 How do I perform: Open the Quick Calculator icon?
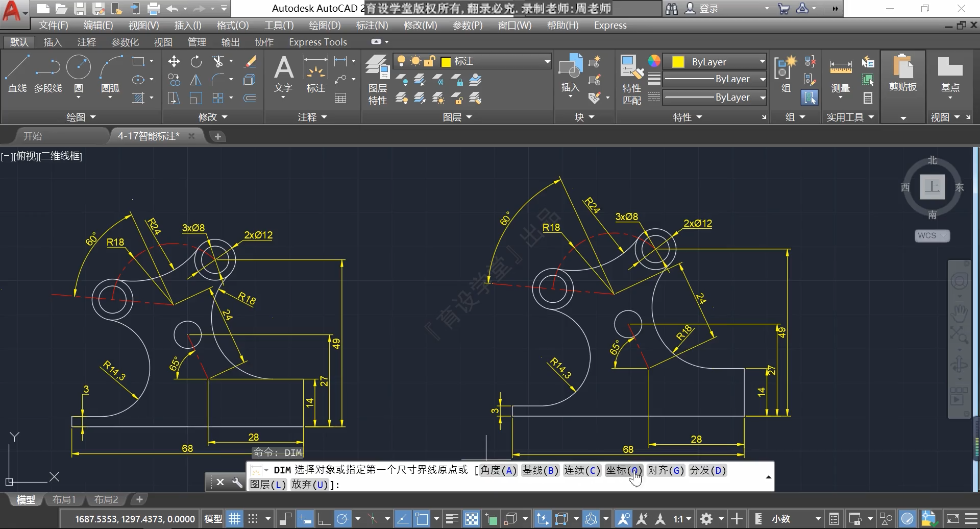coord(868,98)
